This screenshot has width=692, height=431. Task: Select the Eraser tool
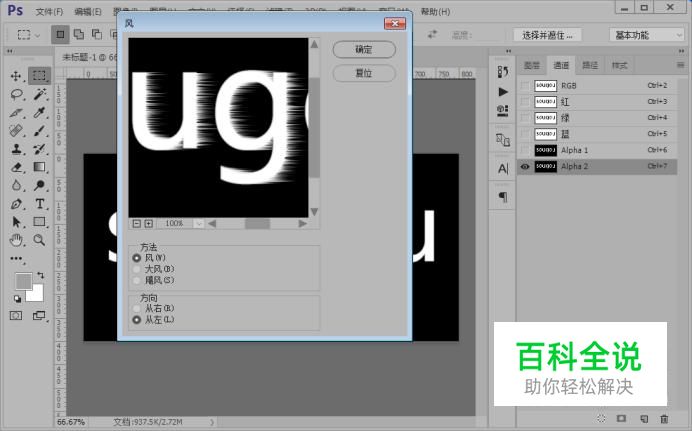pos(16,167)
